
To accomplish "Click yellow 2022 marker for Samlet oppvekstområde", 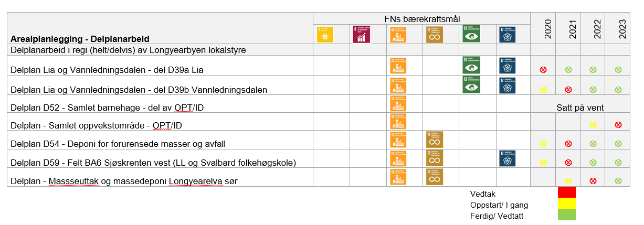I will 593,125.
